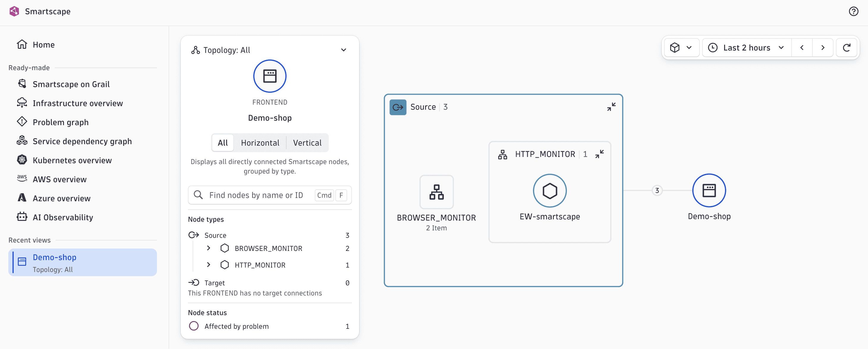868x349 pixels.
Task: Switch to the Vertical tab
Action: click(x=307, y=143)
